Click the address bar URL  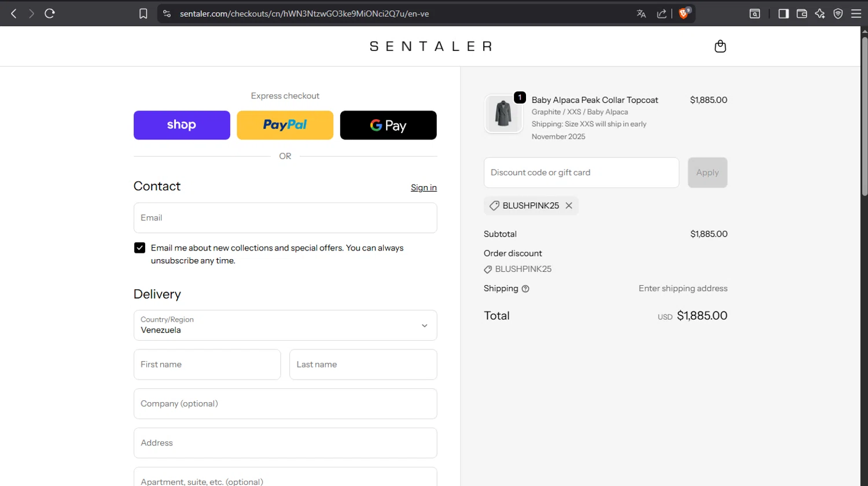click(x=304, y=14)
